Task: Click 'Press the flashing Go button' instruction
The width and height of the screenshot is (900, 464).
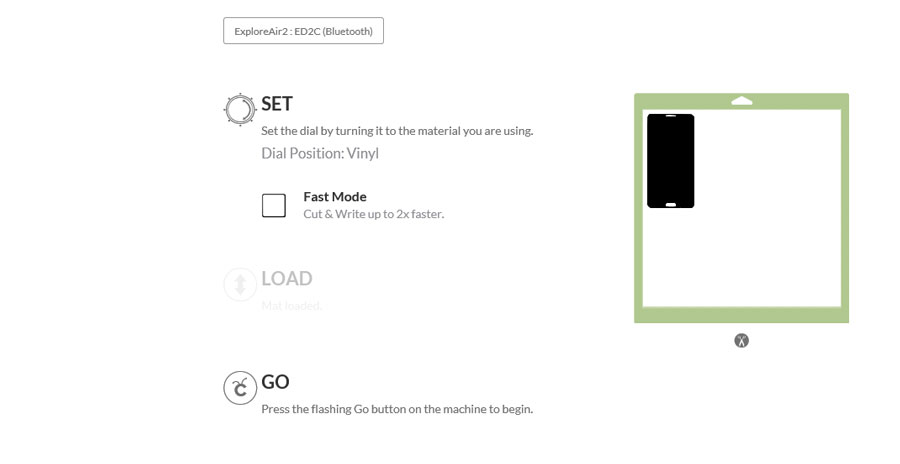Action: (397, 409)
